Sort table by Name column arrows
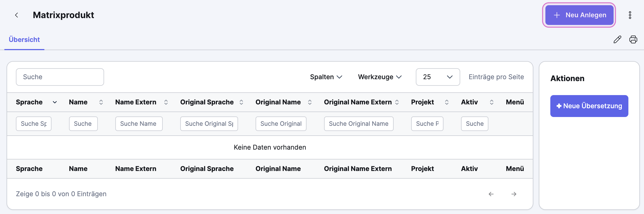The height and width of the screenshot is (214, 644). (101, 102)
